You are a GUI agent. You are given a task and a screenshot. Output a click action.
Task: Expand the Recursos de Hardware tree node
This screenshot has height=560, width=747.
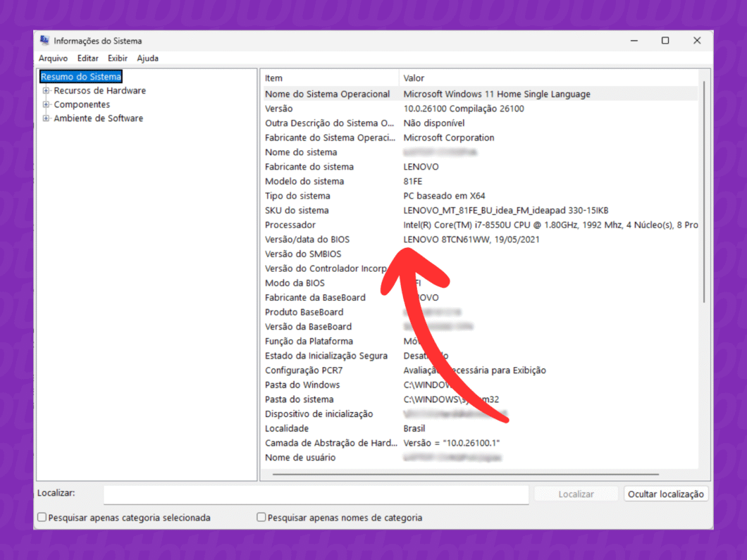pyautogui.click(x=47, y=90)
